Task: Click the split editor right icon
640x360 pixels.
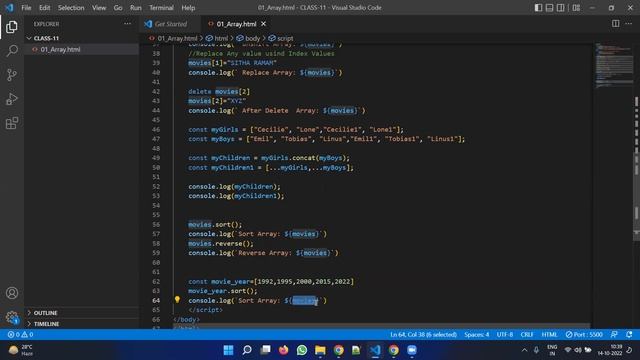Action: click(x=616, y=24)
